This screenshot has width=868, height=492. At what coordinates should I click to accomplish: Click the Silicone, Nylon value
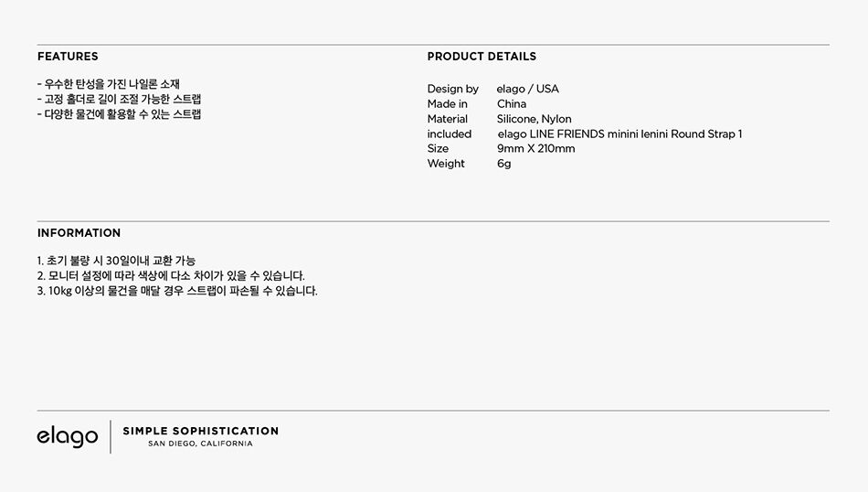point(535,119)
